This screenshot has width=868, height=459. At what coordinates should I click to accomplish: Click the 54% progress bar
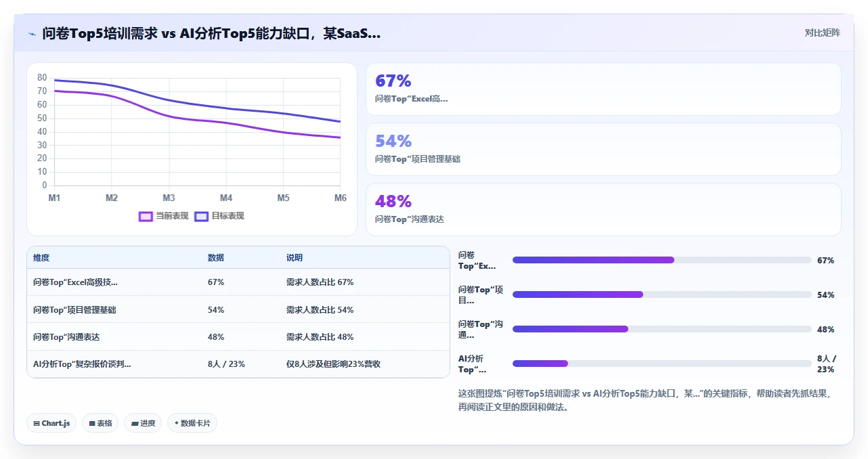click(661, 294)
